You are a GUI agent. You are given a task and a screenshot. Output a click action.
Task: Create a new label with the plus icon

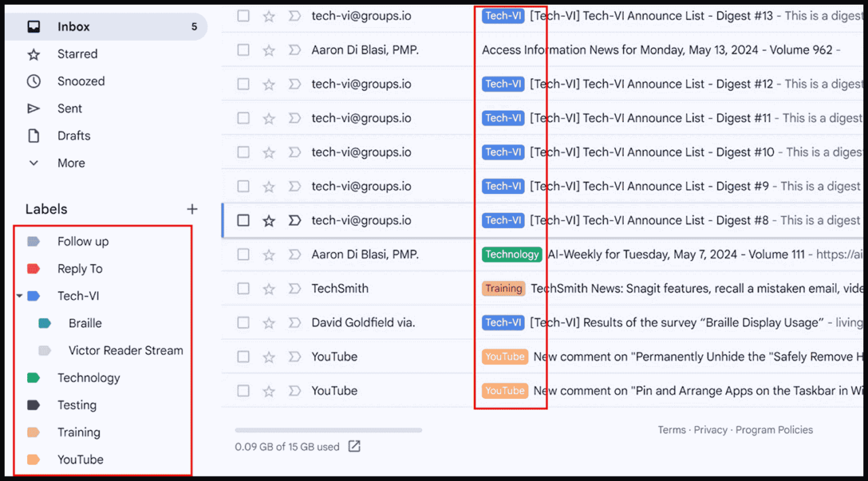pyautogui.click(x=193, y=209)
